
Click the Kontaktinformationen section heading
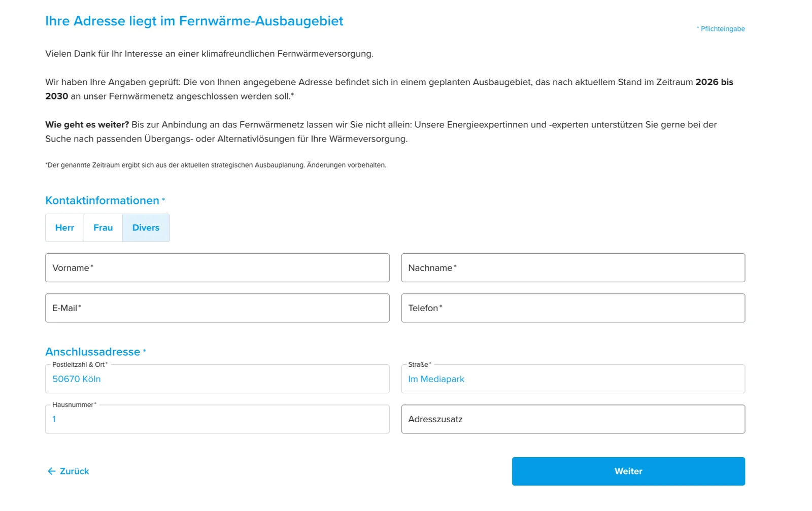point(103,200)
